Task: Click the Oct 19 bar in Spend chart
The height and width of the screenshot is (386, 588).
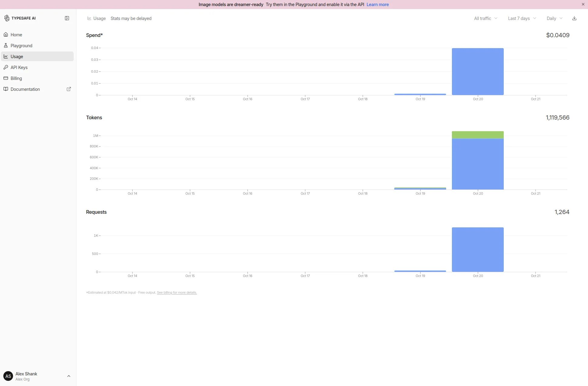Action: (x=420, y=94)
